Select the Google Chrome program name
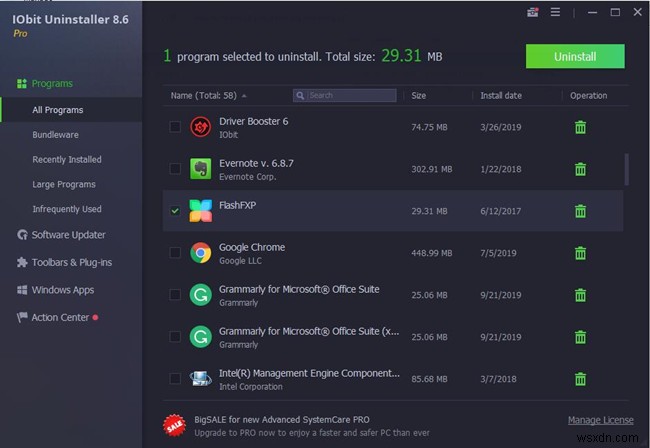 tap(252, 247)
